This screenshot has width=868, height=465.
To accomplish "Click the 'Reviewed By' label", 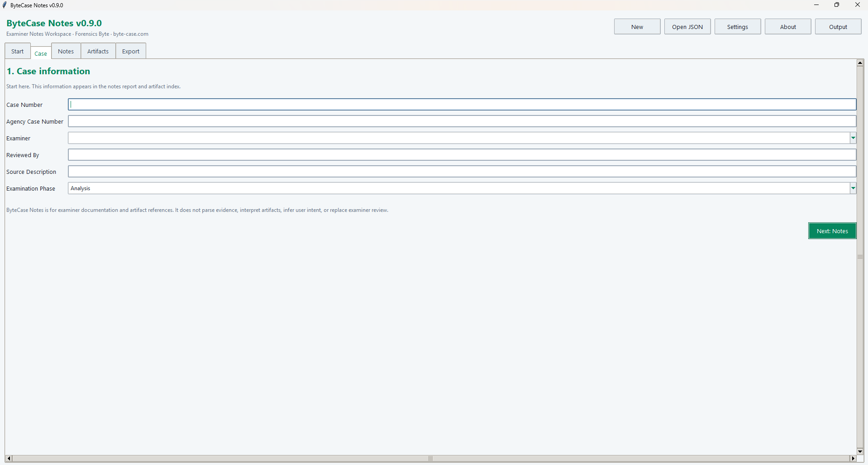I will pos(23,155).
